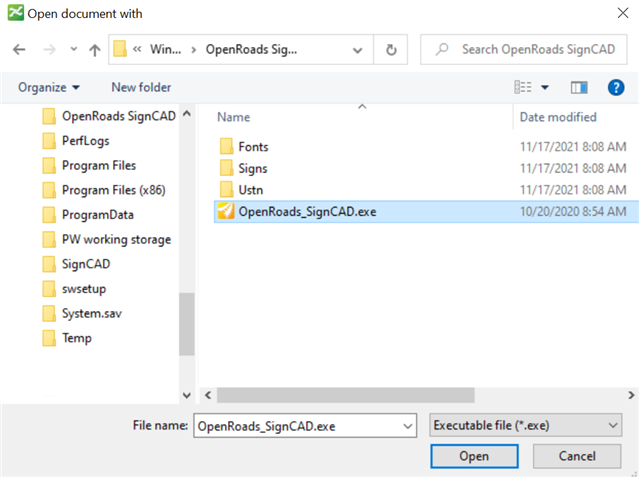Click the Fonts folder icon
Screen dimensions: 639x477
point(226,146)
